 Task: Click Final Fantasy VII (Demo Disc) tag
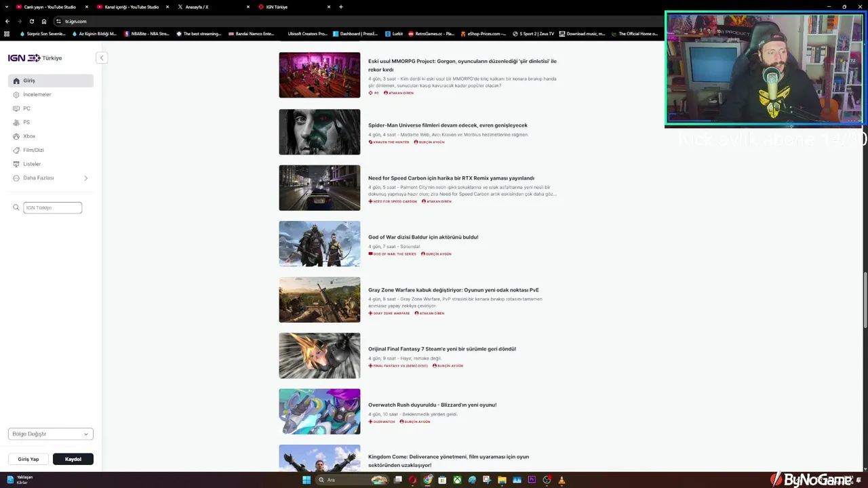click(x=398, y=366)
